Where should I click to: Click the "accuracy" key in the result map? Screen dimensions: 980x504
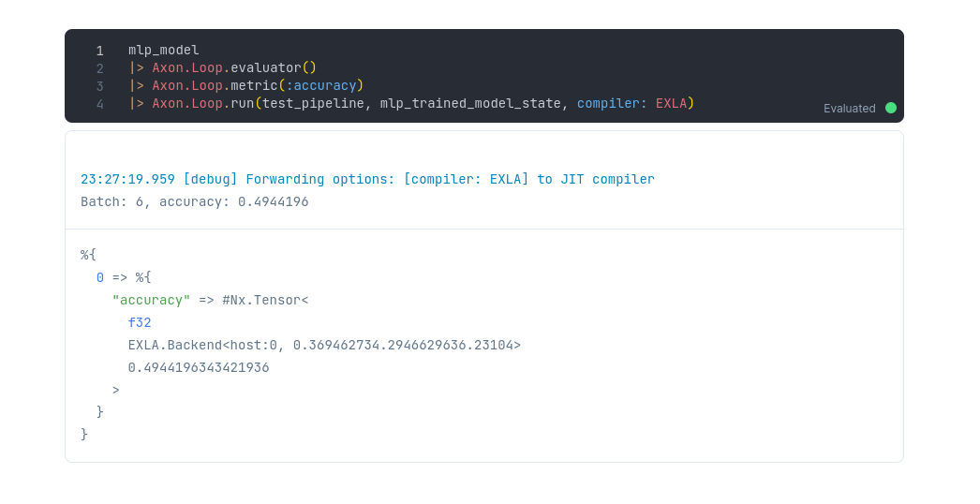pos(151,300)
